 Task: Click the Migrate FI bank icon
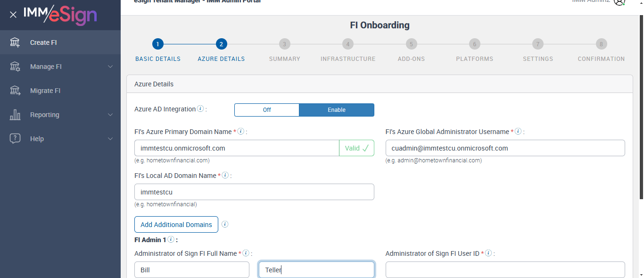(x=15, y=91)
